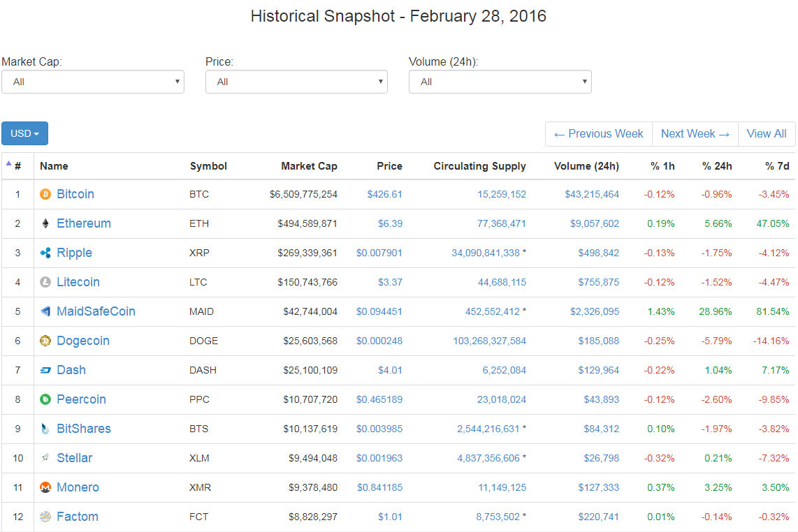Screen dimensions: 798x532
Task: Expand the USD currency dropdown button
Action: pos(24,133)
